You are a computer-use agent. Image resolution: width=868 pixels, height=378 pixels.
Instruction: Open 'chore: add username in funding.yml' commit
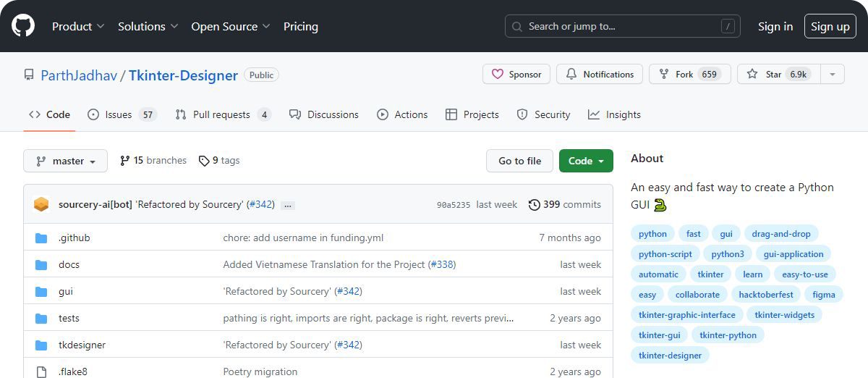click(x=303, y=238)
